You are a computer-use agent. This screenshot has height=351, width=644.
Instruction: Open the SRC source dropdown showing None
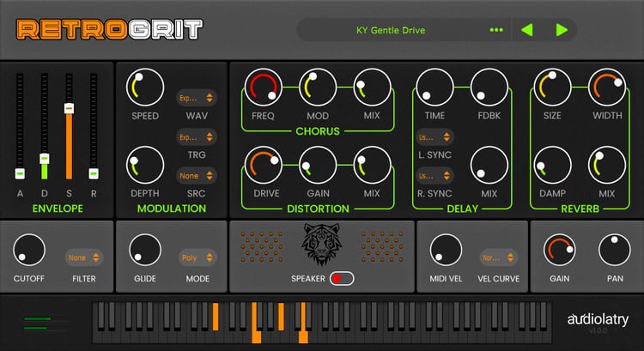point(197,176)
